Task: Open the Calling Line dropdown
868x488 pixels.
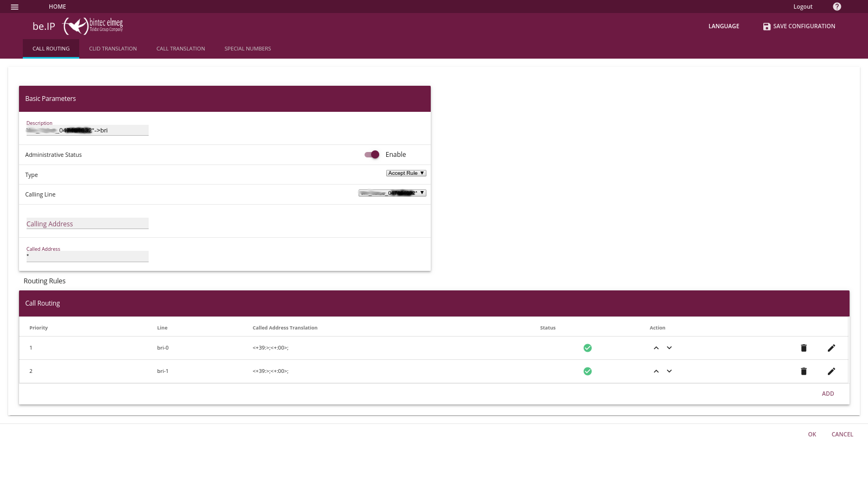Action: pos(392,193)
